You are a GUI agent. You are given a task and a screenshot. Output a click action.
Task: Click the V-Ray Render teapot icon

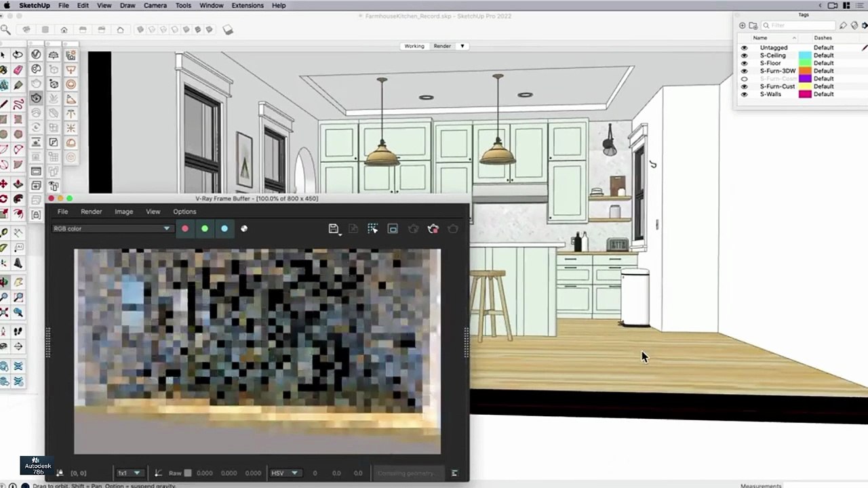click(x=36, y=83)
